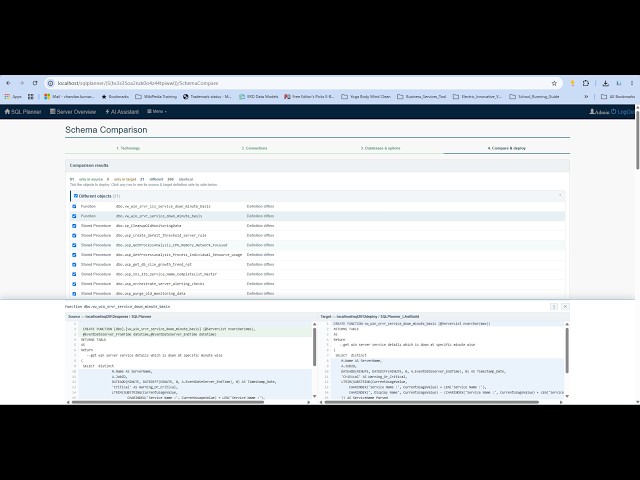The width and height of the screenshot is (640, 480).
Task: Uncheck Process_Individual_Resource_usage procedure checkbox
Action: [x=74, y=255]
